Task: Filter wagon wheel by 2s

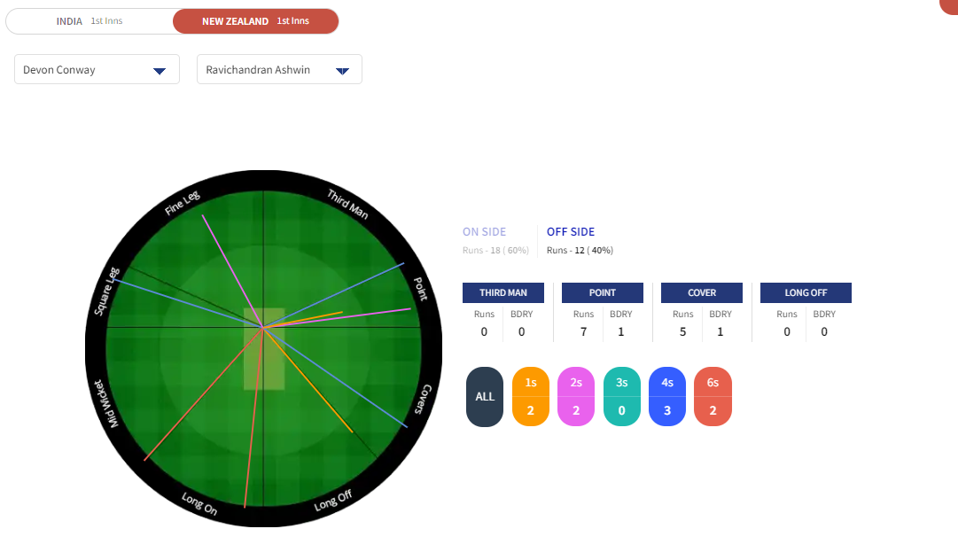Action: (577, 397)
